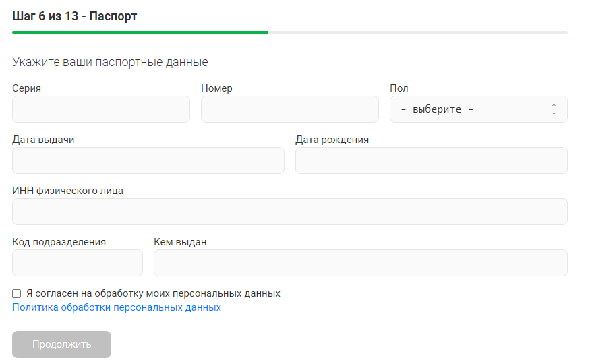590x364 pixels.
Task: Select the Дата выдачи input field
Action: click(148, 160)
